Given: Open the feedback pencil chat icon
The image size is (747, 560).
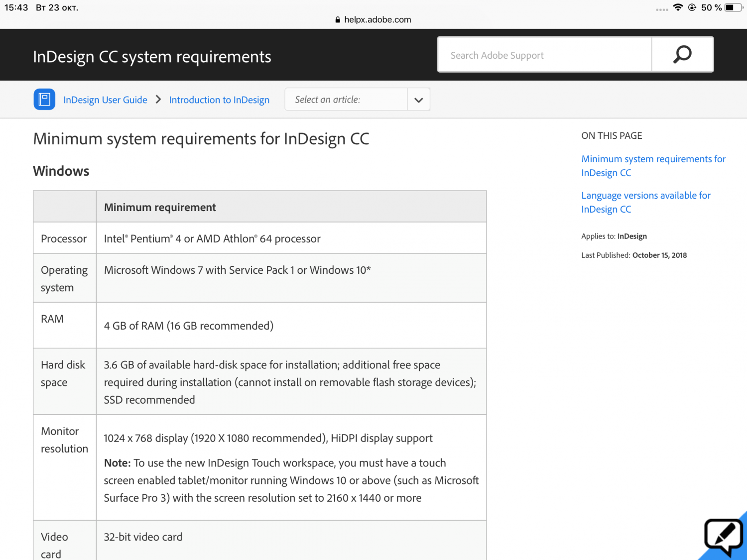Looking at the screenshot, I should coord(724,537).
